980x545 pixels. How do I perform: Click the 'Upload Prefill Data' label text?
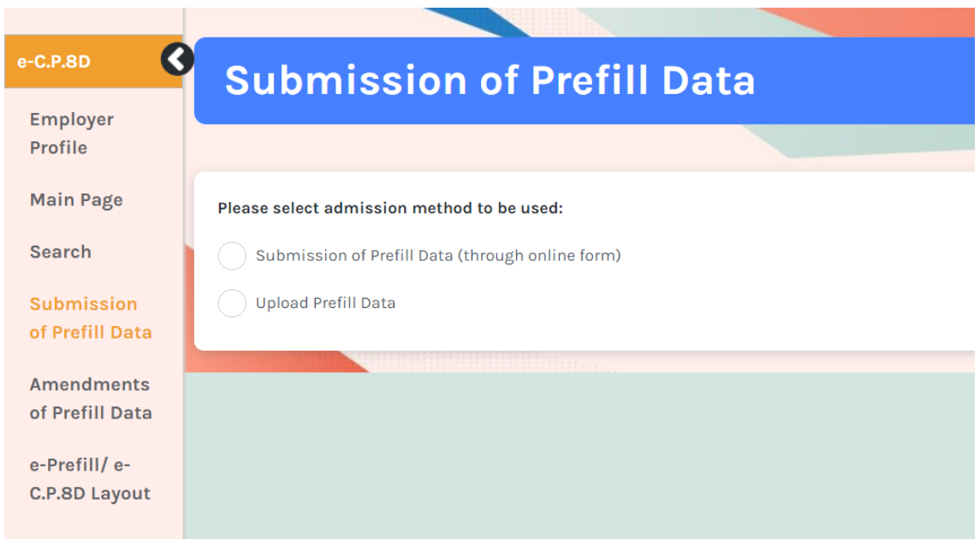coord(325,303)
